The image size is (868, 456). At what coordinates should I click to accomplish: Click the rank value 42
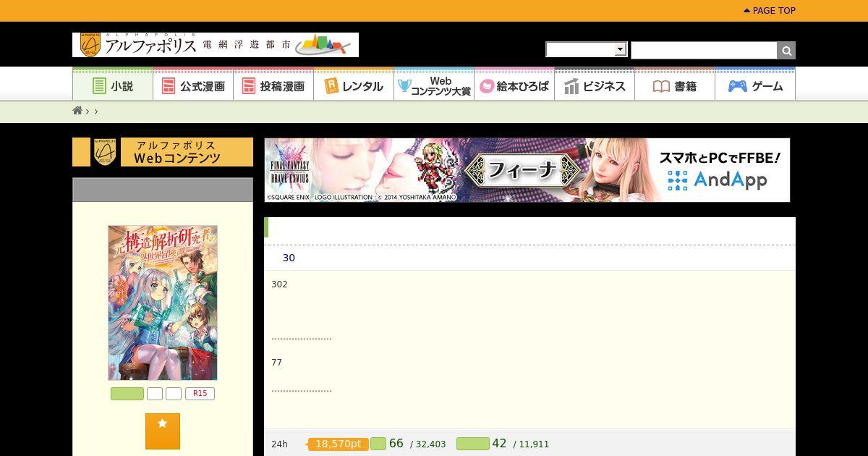click(x=499, y=443)
